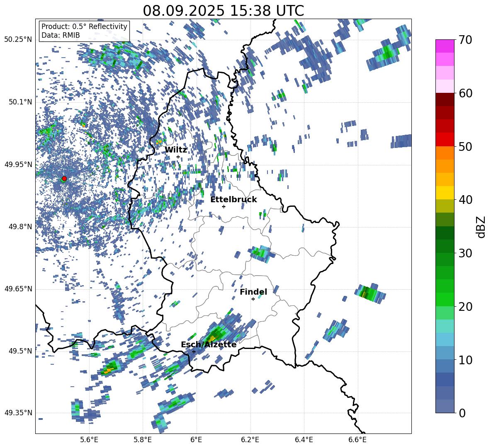491x448 pixels.
Task: Click the cross marker below Wiltz
Action: (178, 157)
